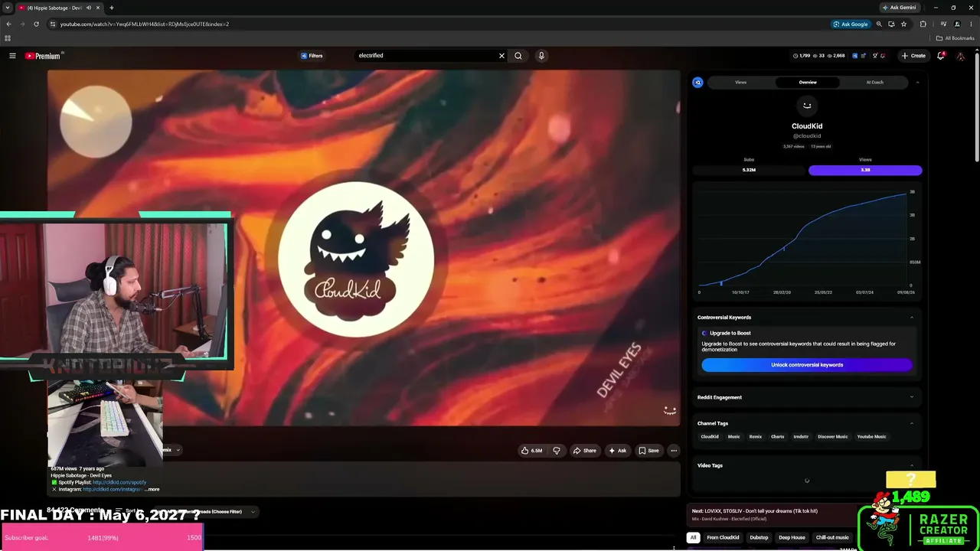The image size is (980, 551).
Task: Collapse the Channel Tags section
Action: click(911, 423)
